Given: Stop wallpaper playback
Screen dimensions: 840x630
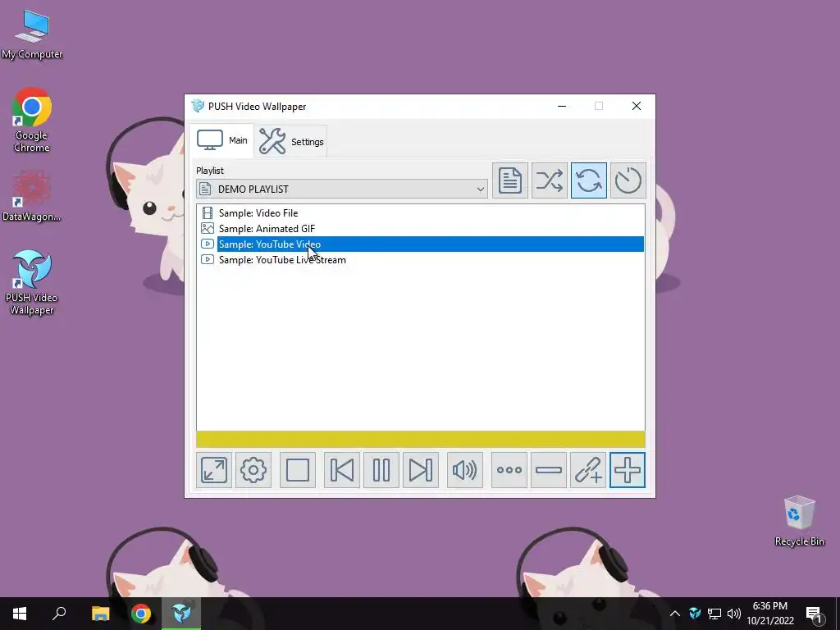Looking at the screenshot, I should pyautogui.click(x=298, y=470).
